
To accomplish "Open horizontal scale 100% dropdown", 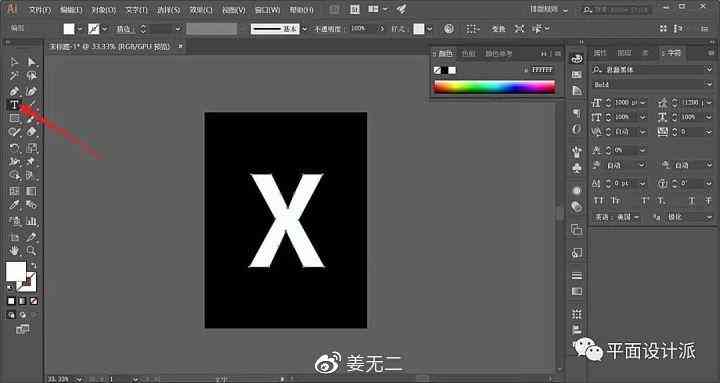I will click(709, 117).
